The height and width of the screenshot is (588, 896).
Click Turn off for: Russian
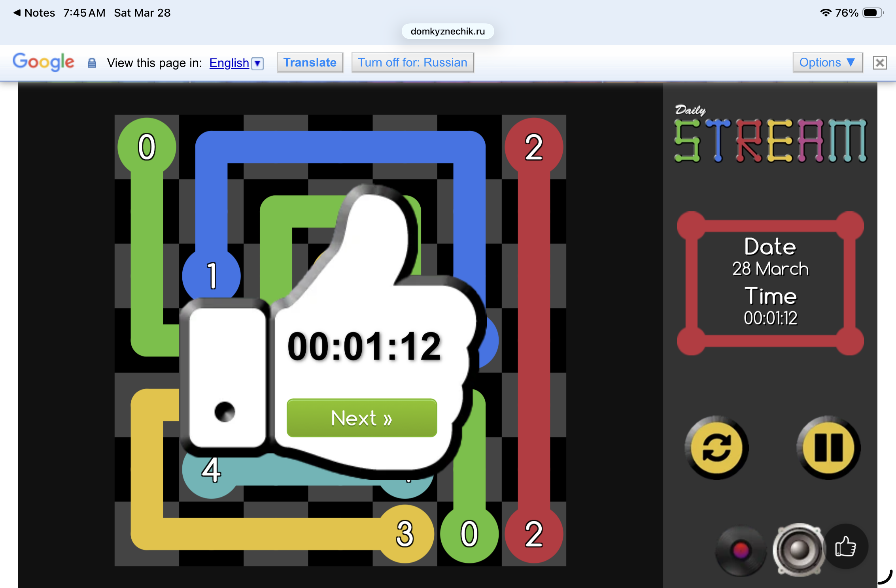(412, 62)
